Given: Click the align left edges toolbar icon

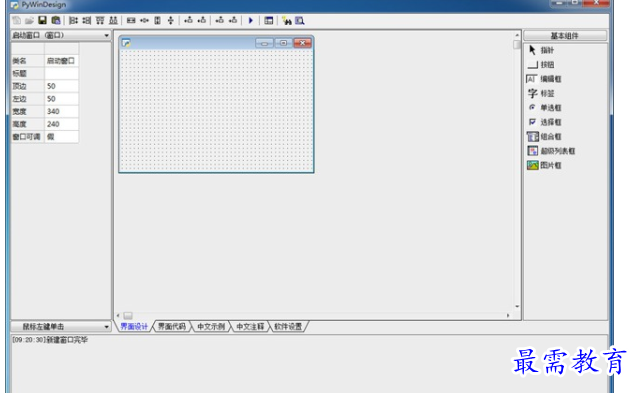Looking at the screenshot, I should coord(73,20).
